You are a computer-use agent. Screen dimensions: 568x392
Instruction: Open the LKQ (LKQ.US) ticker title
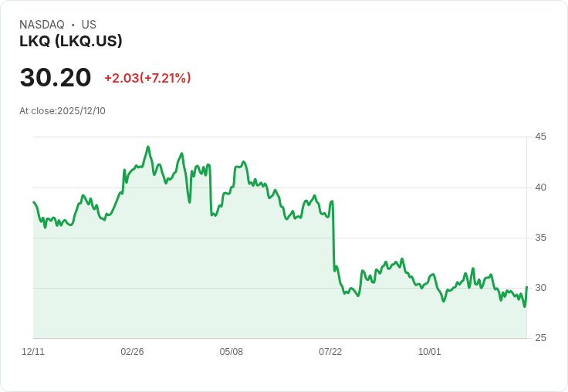point(71,42)
